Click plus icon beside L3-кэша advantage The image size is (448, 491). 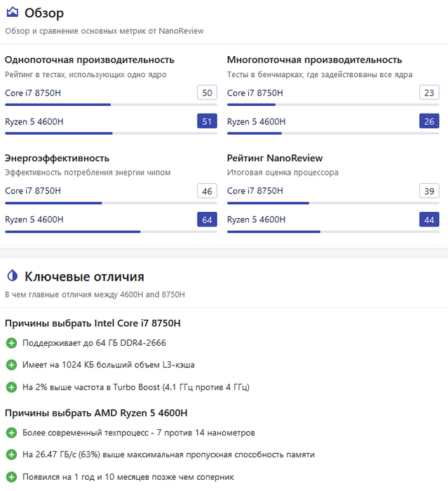pyautogui.click(x=11, y=365)
